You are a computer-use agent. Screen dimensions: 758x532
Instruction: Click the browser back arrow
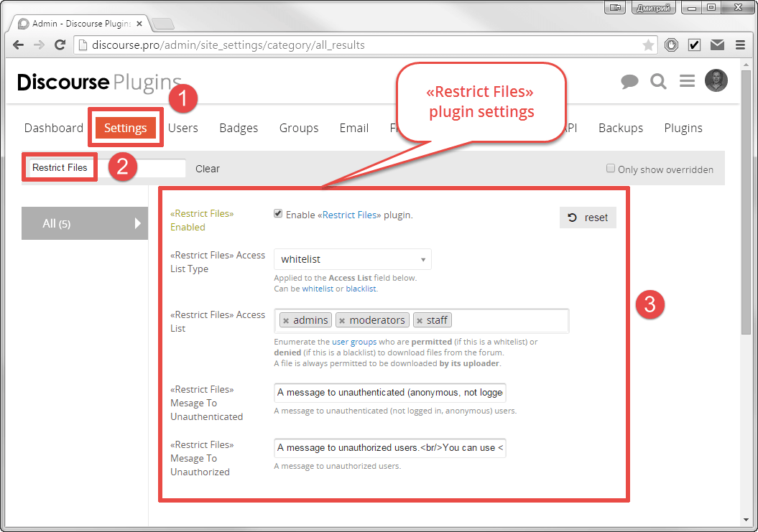[19, 45]
